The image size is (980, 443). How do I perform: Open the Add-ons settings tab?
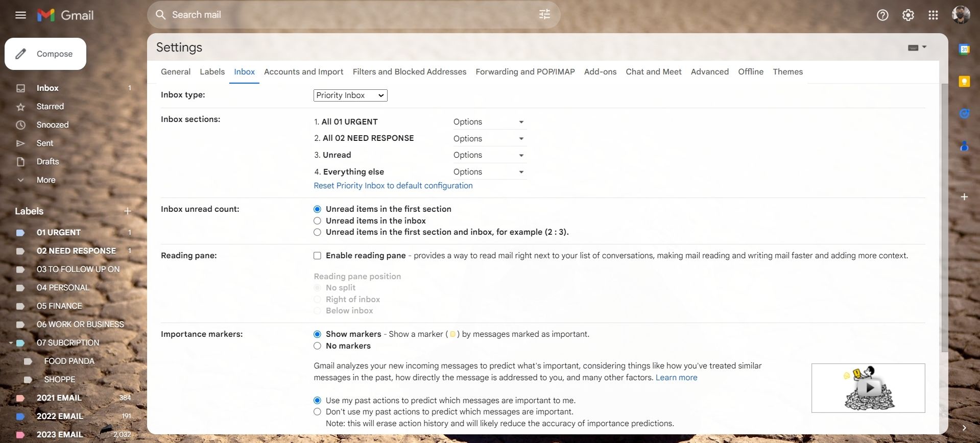600,72
